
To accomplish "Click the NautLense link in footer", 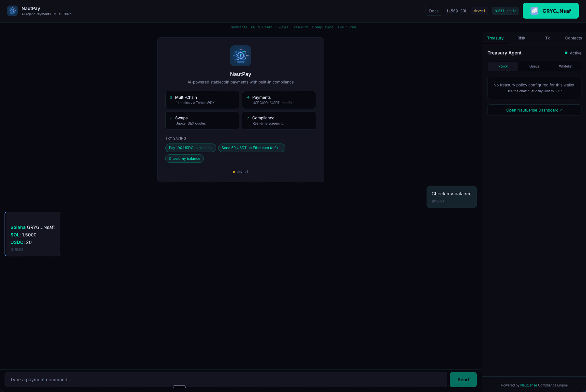I will coord(529,385).
